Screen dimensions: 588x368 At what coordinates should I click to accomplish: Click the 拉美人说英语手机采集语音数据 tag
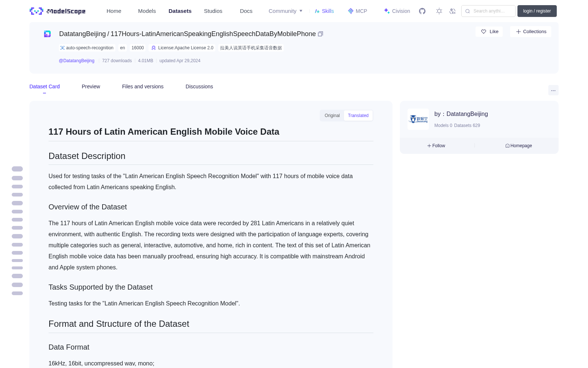point(251,48)
